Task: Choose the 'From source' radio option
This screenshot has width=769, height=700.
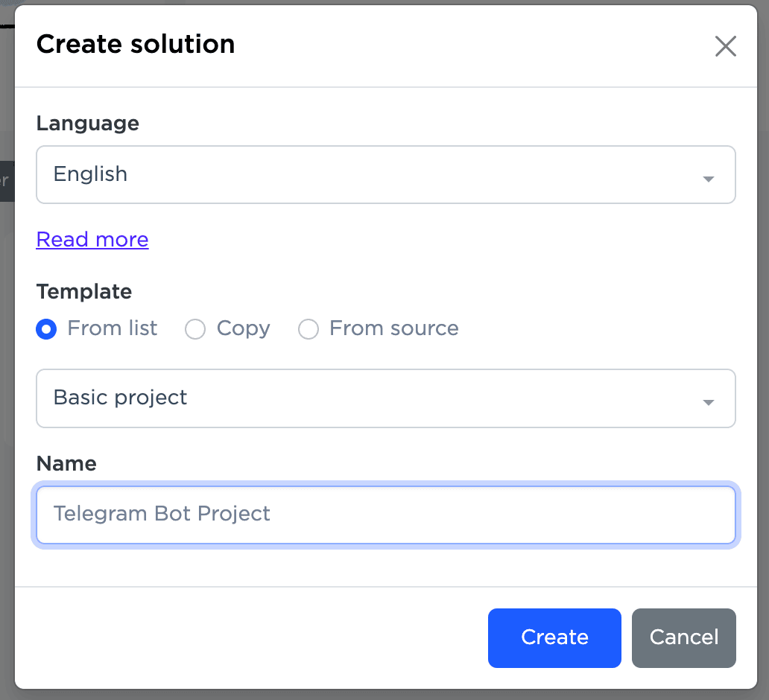Action: [x=308, y=329]
